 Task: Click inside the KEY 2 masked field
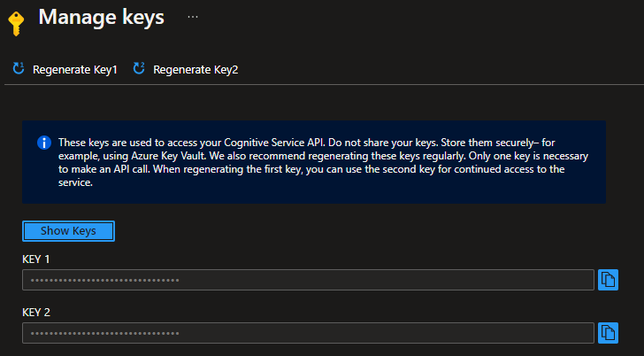tap(354, 333)
